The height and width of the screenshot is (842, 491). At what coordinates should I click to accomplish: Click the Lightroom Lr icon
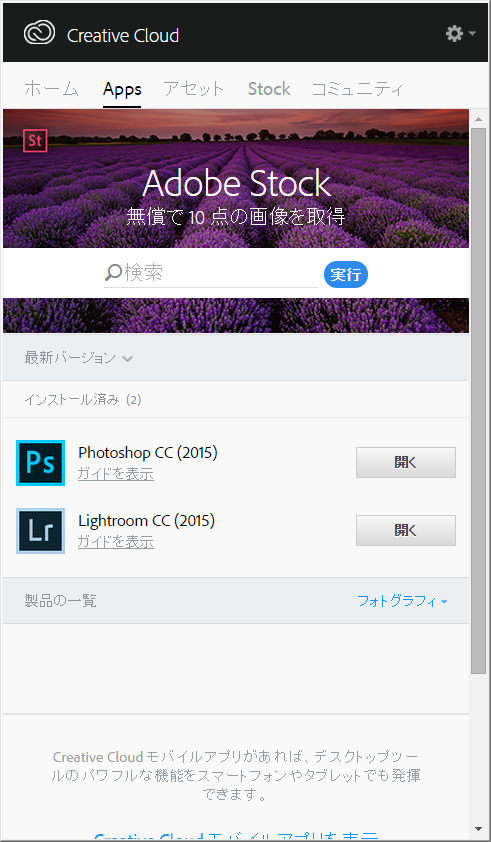click(40, 531)
